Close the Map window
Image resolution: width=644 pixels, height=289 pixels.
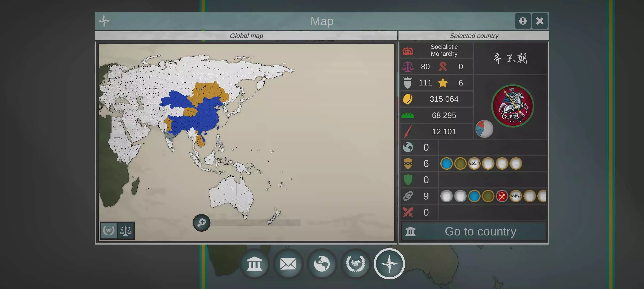tap(540, 21)
